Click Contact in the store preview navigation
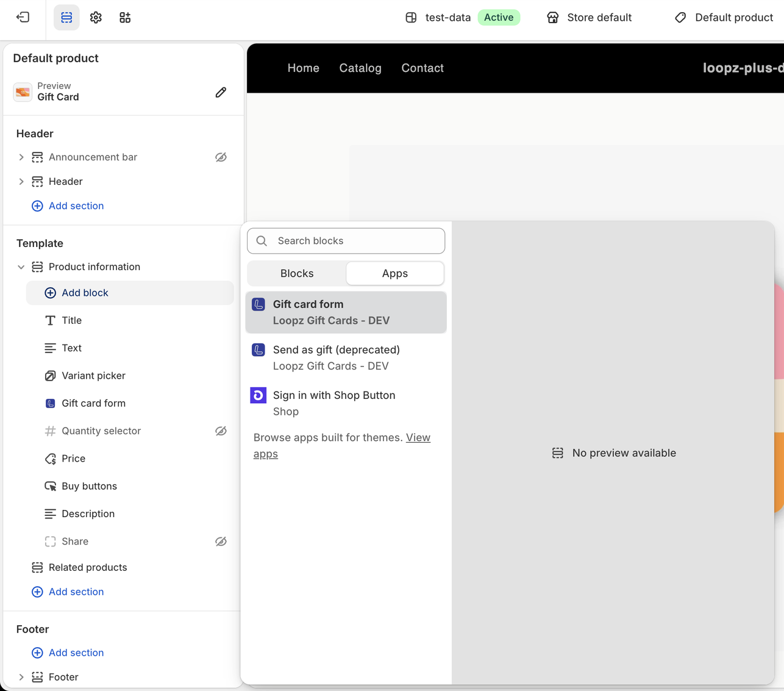 422,68
